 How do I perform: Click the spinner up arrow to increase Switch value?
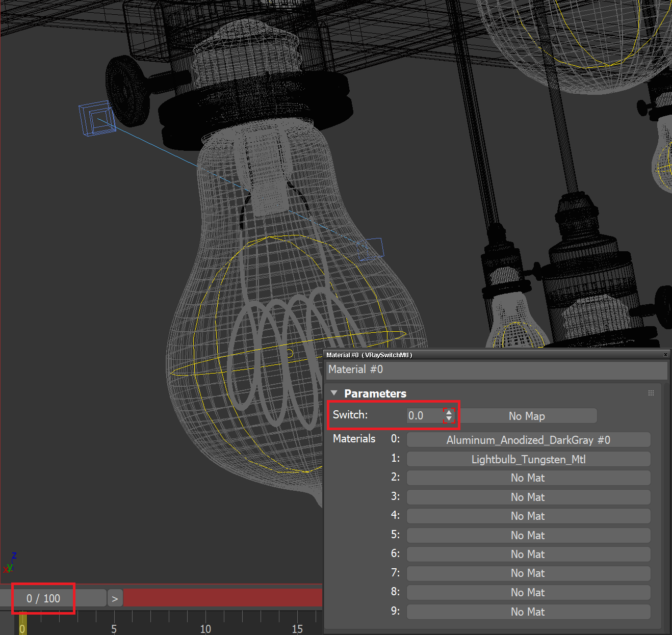pos(448,411)
